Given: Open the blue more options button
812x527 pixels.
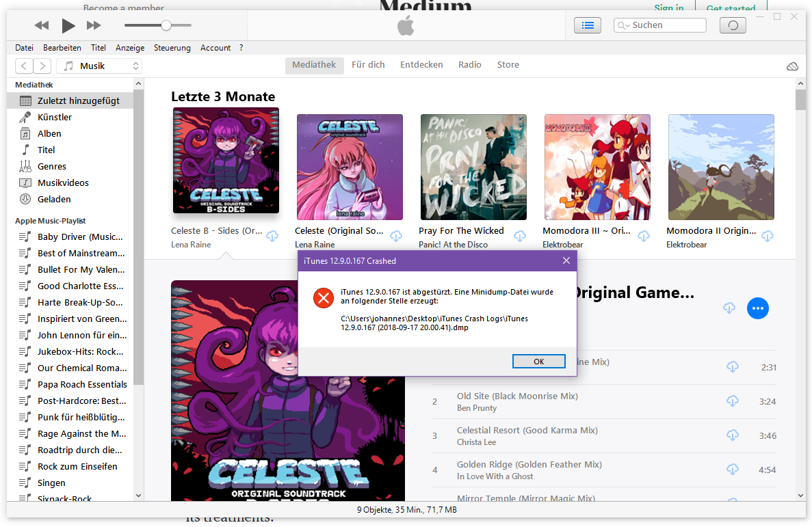Looking at the screenshot, I should (x=757, y=308).
